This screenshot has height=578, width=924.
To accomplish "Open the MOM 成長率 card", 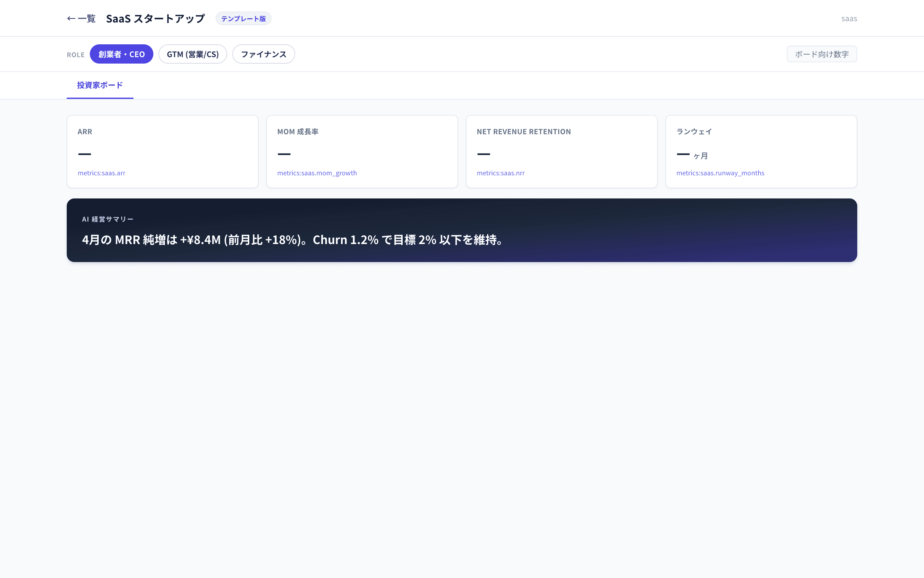I will [x=362, y=151].
